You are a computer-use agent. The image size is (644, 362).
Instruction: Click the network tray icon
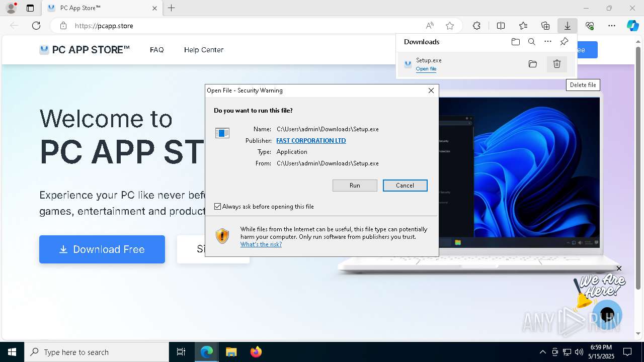pos(567,352)
